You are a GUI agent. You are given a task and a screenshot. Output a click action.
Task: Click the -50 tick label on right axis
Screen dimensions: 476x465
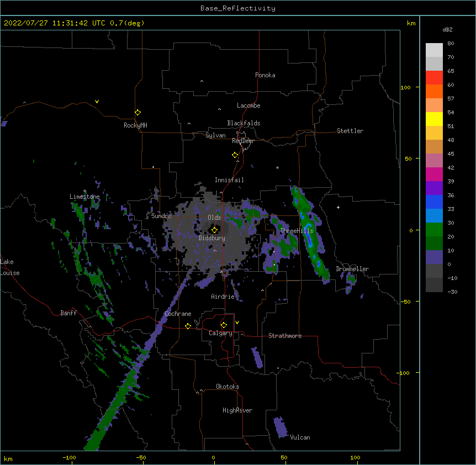click(405, 302)
